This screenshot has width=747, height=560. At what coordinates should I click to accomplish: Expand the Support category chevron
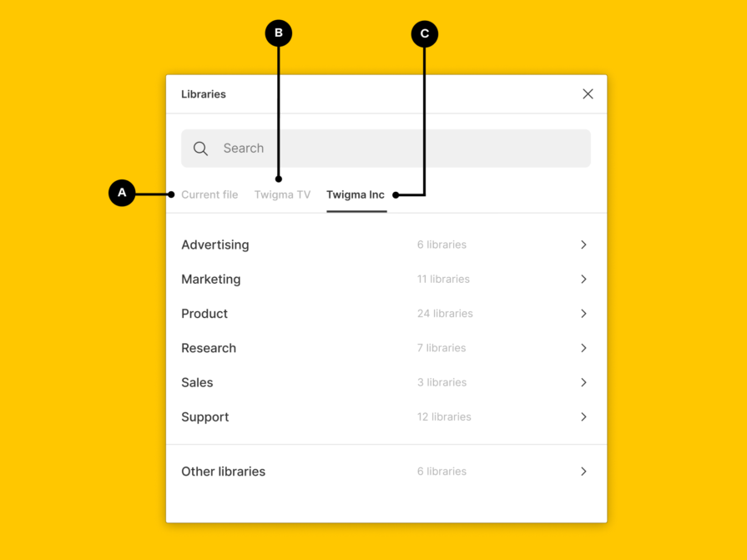coord(583,416)
